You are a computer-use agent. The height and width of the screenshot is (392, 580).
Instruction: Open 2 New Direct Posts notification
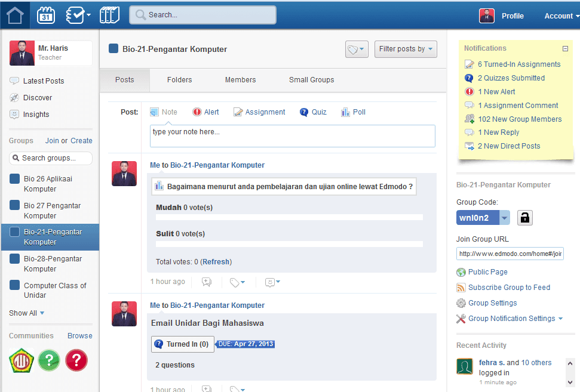point(508,146)
